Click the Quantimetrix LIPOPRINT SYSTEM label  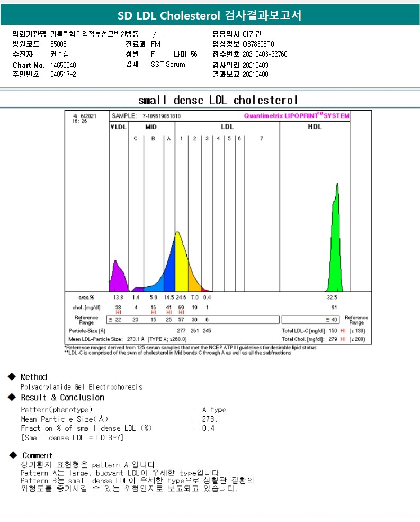tap(296, 116)
